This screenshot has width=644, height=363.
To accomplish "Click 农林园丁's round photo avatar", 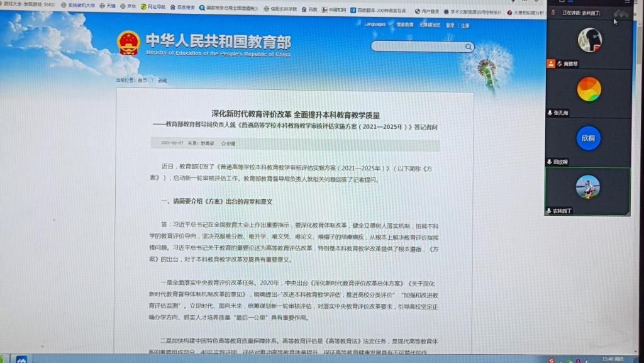I will click(x=587, y=187).
